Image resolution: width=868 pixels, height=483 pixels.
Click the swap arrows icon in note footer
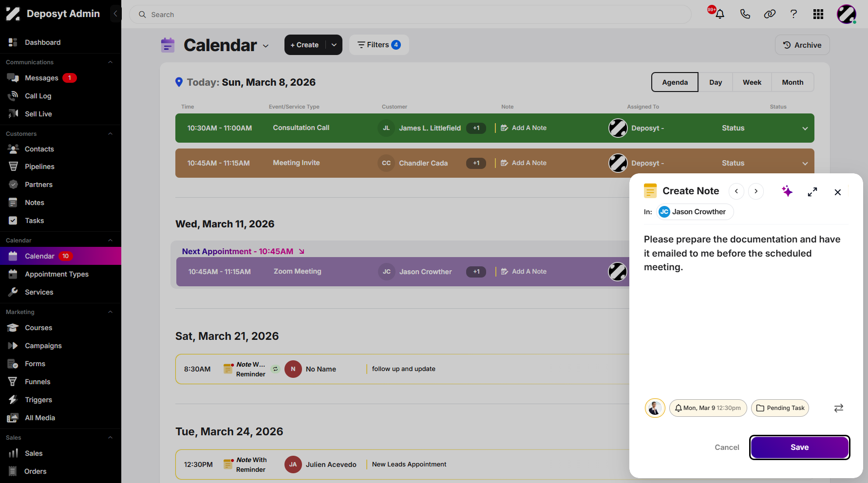click(x=839, y=408)
